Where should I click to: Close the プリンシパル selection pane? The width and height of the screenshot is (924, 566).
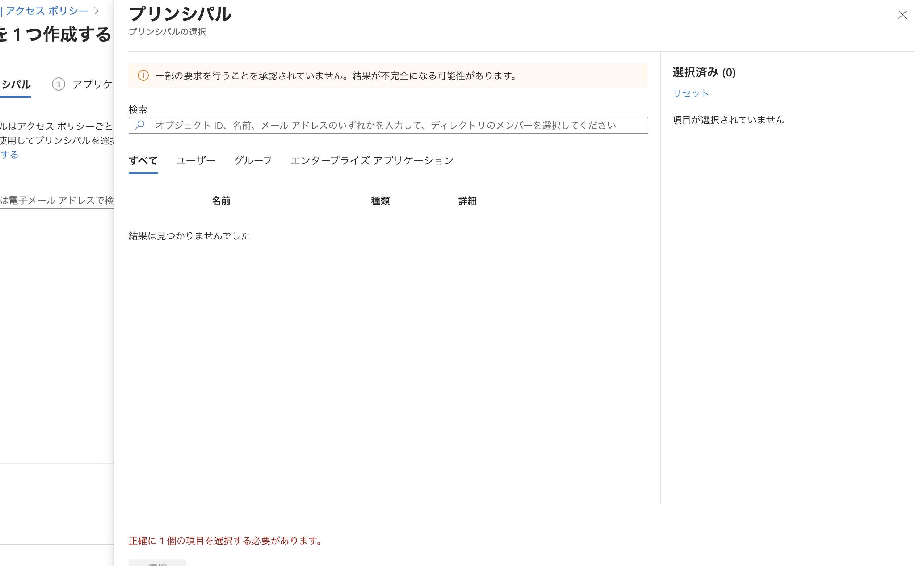point(903,14)
